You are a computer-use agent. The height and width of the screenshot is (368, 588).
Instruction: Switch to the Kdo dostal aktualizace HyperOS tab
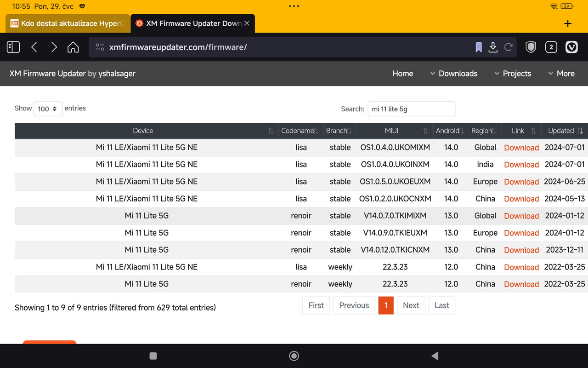[x=68, y=23]
